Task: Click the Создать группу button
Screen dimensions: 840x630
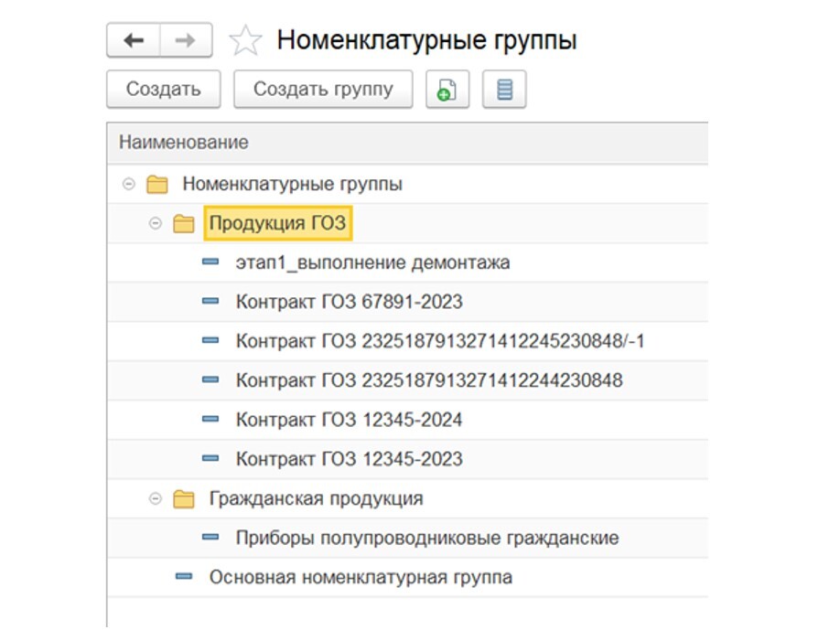Action: (x=323, y=89)
